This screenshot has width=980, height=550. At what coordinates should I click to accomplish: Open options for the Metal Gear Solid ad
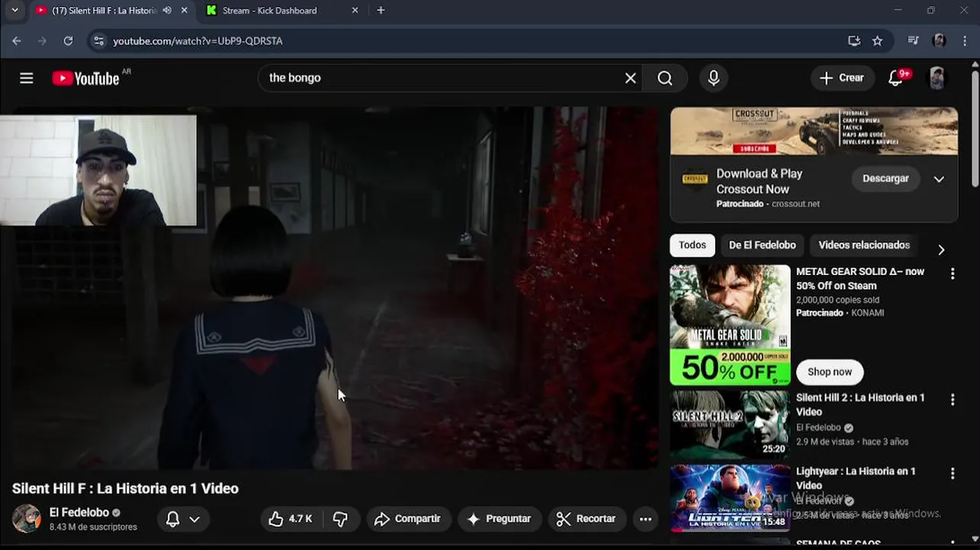(x=953, y=273)
